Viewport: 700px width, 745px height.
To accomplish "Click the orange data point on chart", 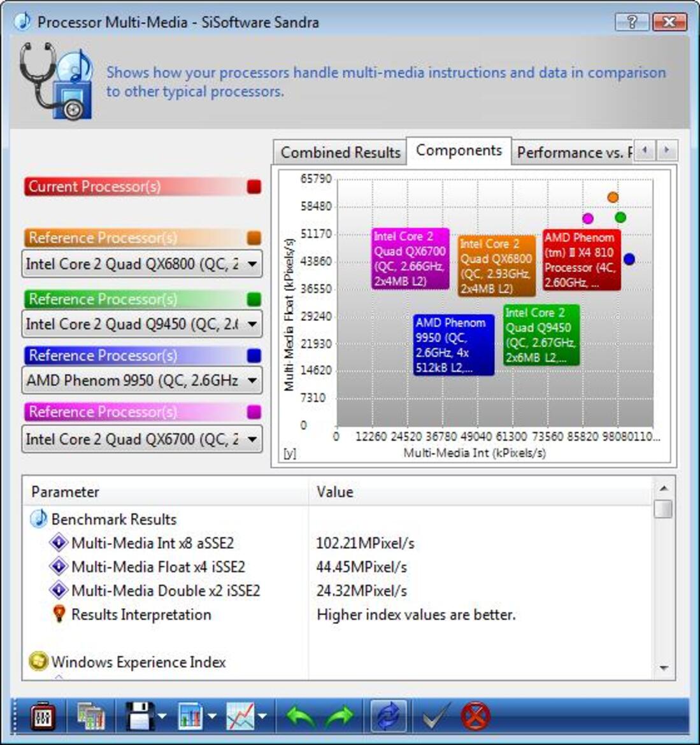I will [613, 197].
